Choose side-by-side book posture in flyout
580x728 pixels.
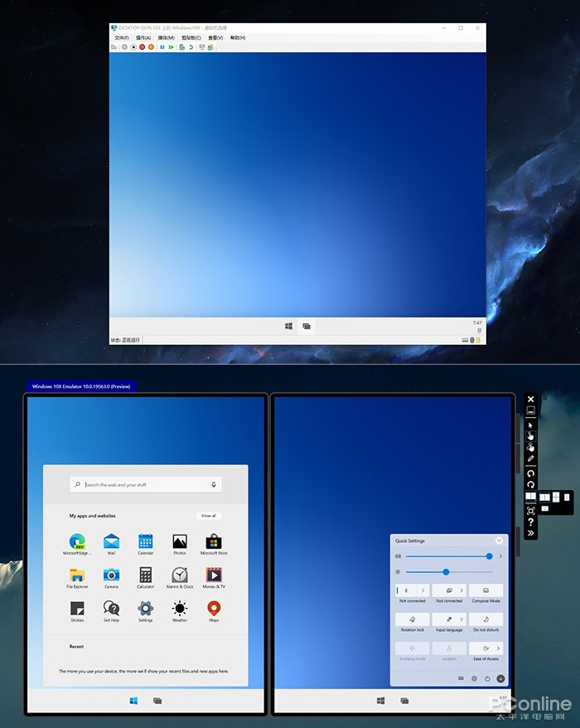[x=544, y=497]
